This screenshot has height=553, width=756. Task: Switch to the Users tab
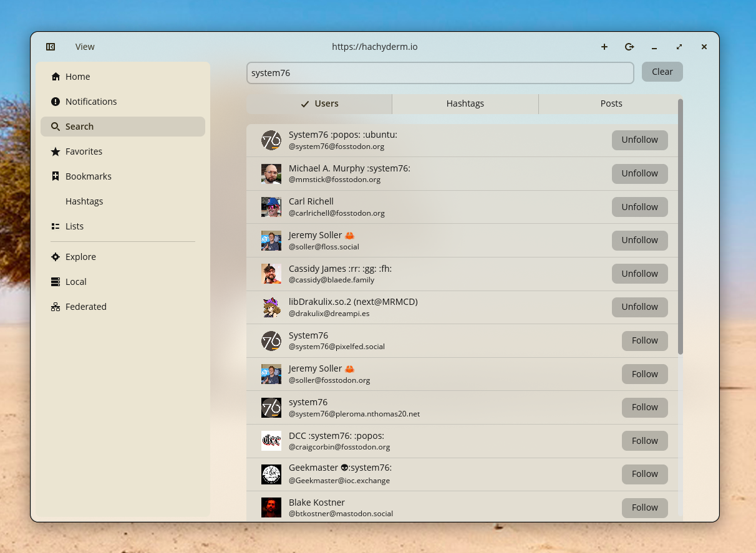319,104
